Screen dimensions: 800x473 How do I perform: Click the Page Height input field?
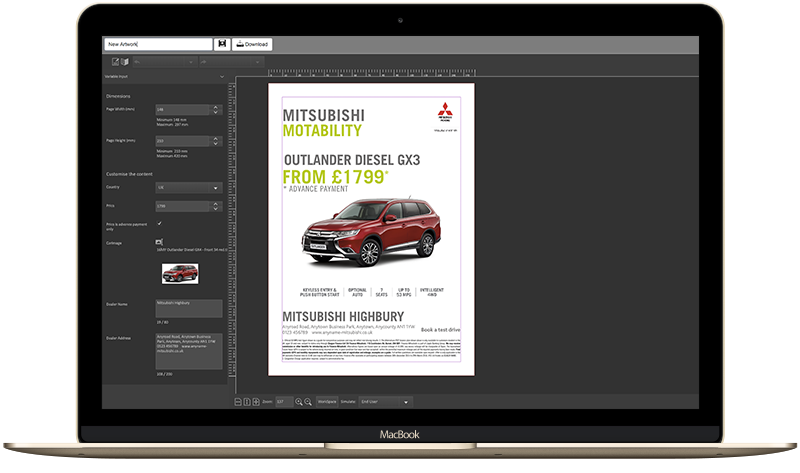pos(183,141)
